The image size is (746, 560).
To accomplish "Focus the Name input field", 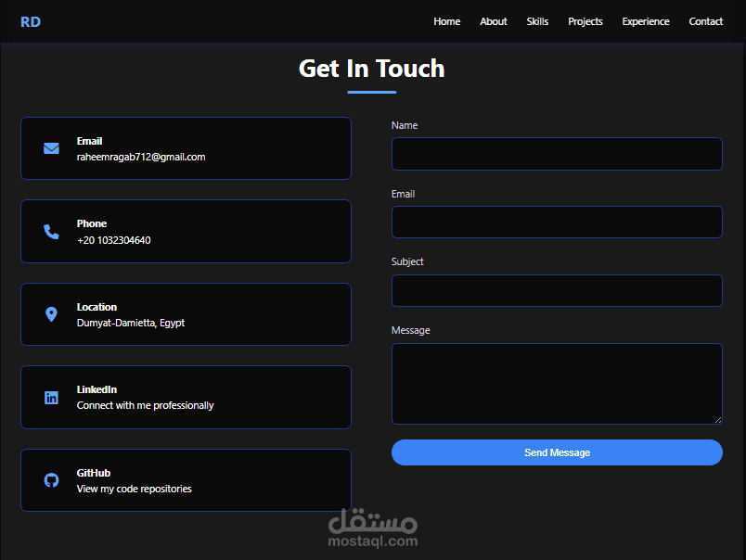I will point(557,154).
